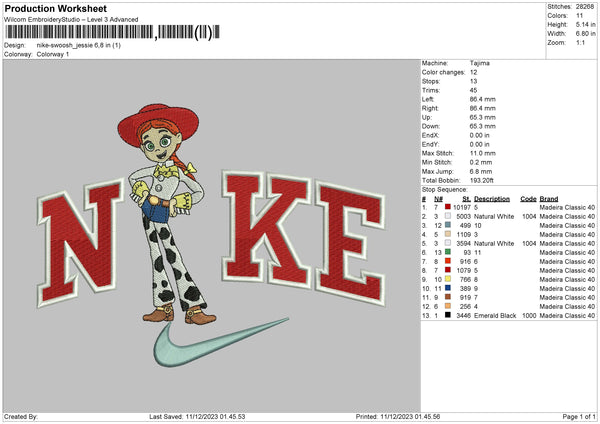Click the teal swatch in stop row 3

coord(448,225)
